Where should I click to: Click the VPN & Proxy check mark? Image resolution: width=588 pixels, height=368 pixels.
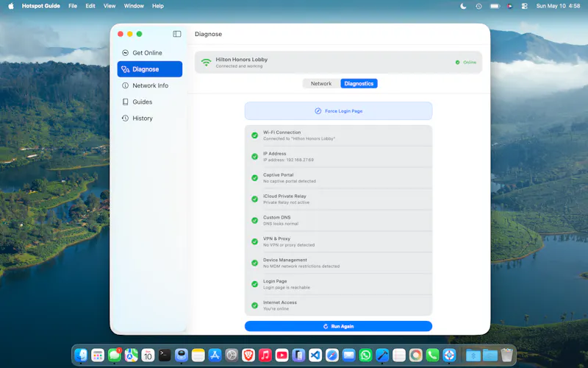[254, 241]
